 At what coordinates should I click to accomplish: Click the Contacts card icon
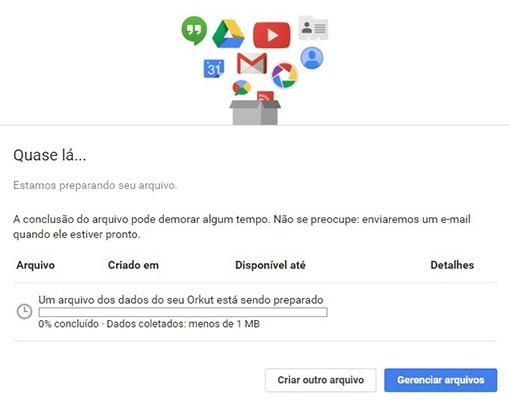click(x=313, y=28)
